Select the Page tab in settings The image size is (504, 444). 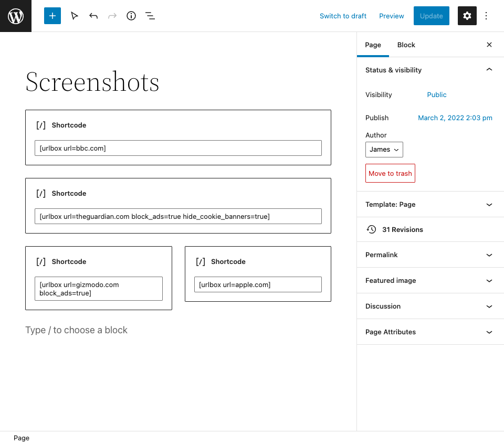(373, 45)
